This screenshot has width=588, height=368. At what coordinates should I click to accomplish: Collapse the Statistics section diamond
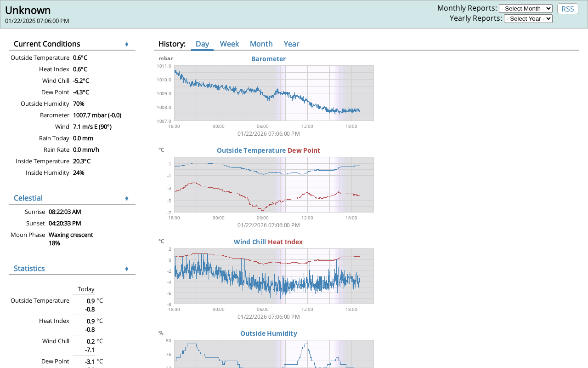pyautogui.click(x=127, y=269)
